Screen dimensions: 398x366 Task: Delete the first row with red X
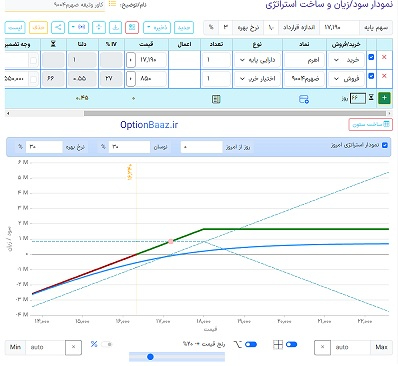[x=384, y=57]
